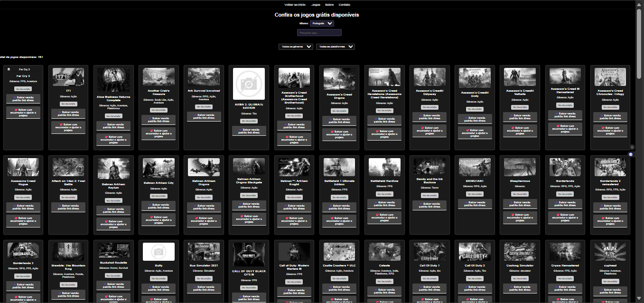Screen dimensions: 644x303
Task: Click the Pesquisar jogo search field
Action: click(319, 33)
